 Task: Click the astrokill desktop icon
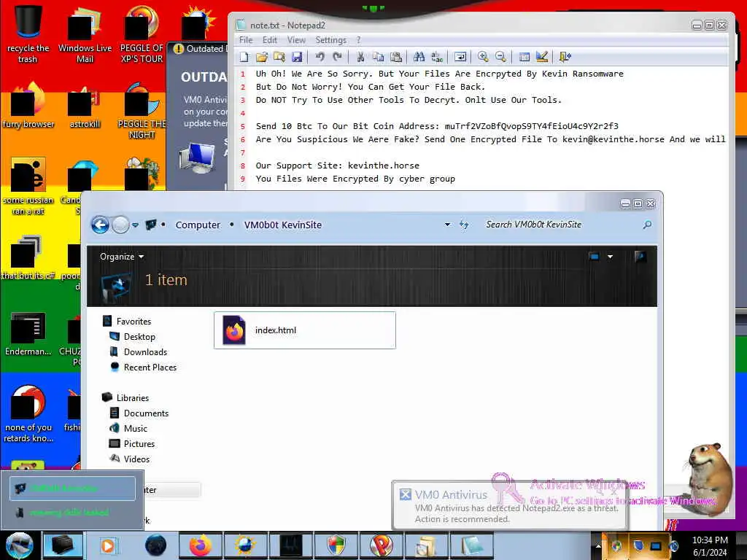coord(85,106)
